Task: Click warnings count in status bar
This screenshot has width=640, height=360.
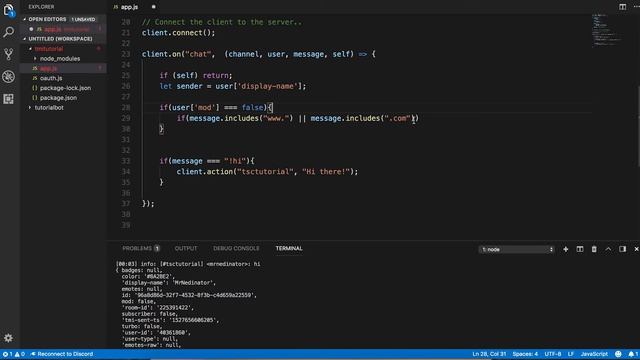Action: click(x=20, y=354)
